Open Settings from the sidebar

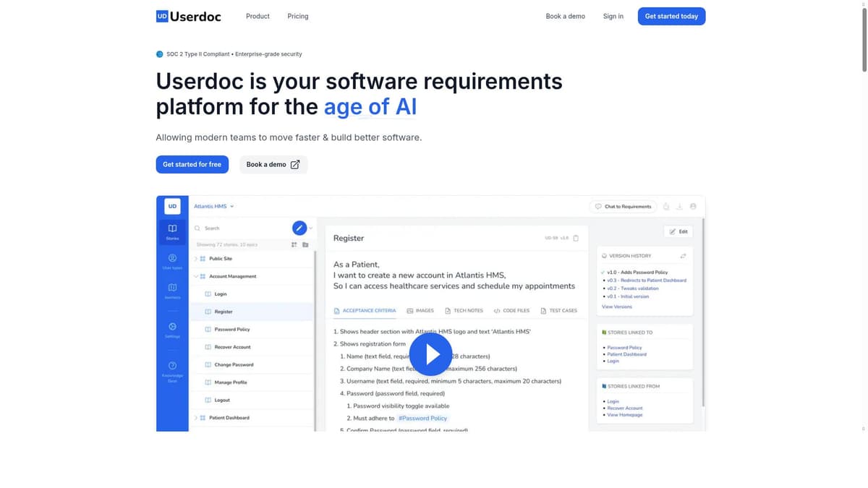click(x=172, y=330)
